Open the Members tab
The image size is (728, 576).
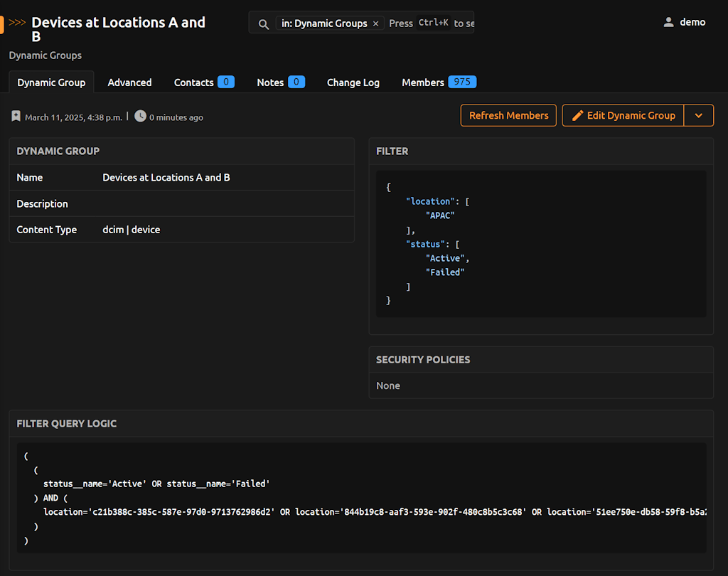(x=423, y=82)
